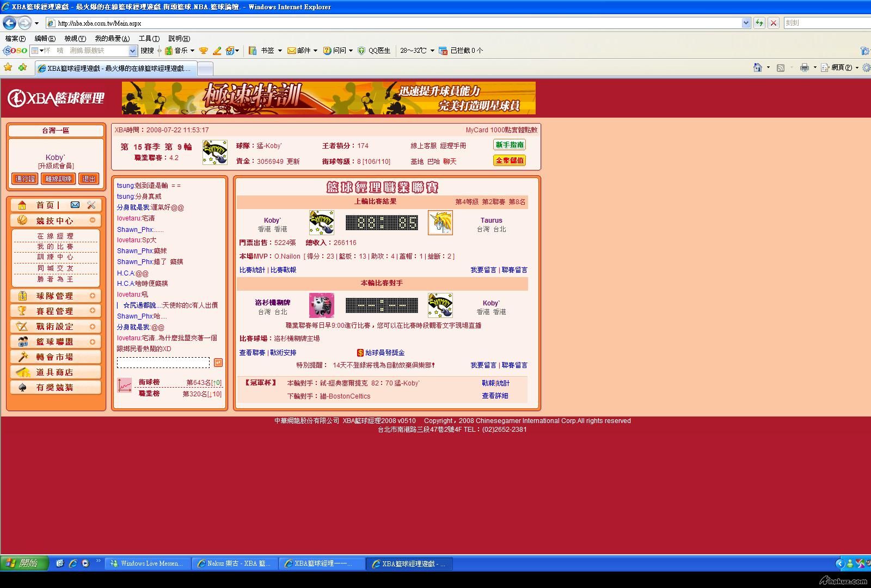Open the address bar URL dropdown

point(746,23)
